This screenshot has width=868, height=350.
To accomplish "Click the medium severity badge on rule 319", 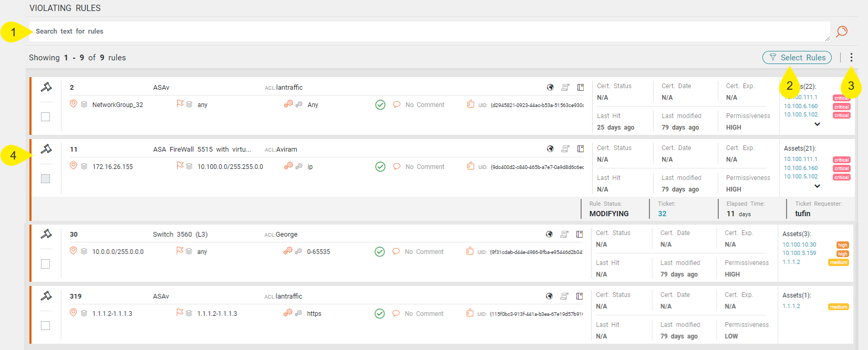I will pyautogui.click(x=838, y=307).
